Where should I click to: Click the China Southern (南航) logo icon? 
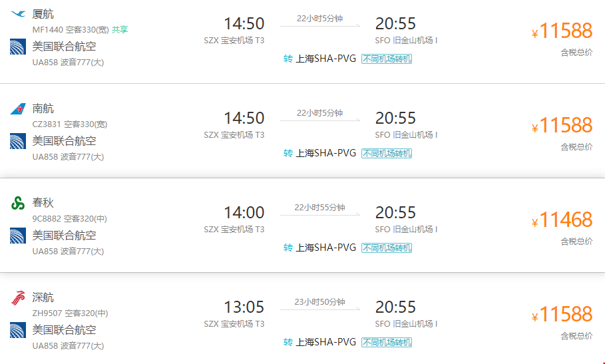coord(18,108)
